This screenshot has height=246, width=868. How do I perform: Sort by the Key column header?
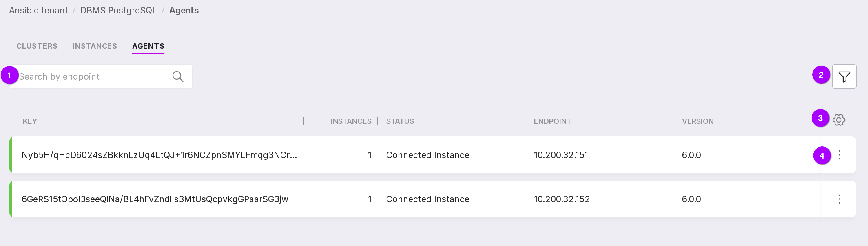point(30,121)
